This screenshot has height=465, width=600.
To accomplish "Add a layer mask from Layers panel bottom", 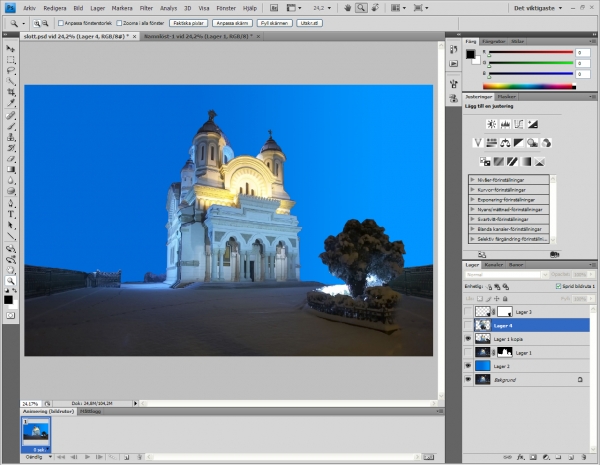I will pos(533,457).
